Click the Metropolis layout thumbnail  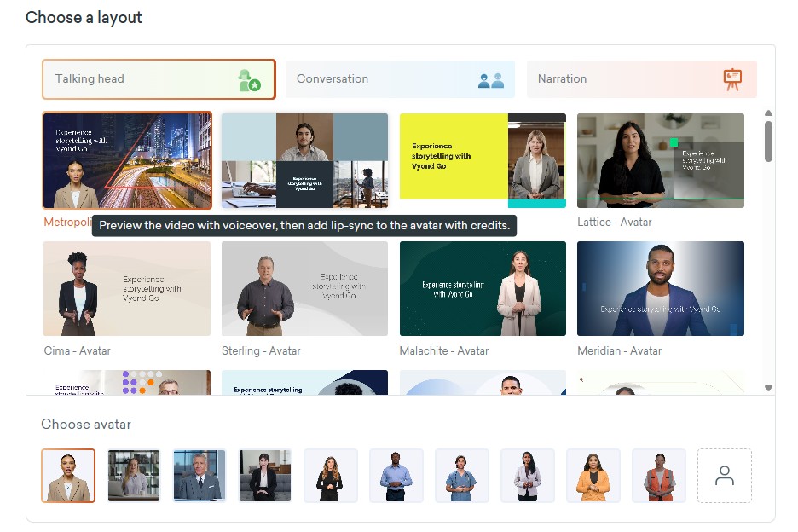click(x=127, y=160)
